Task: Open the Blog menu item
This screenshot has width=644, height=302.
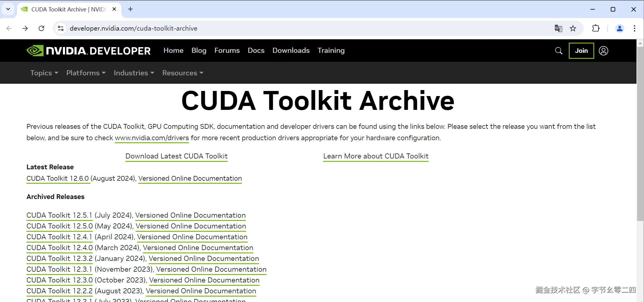Action: [x=199, y=50]
